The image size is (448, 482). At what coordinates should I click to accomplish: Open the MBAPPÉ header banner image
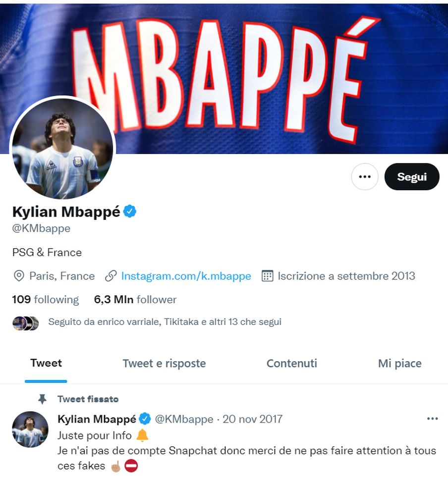(224, 77)
